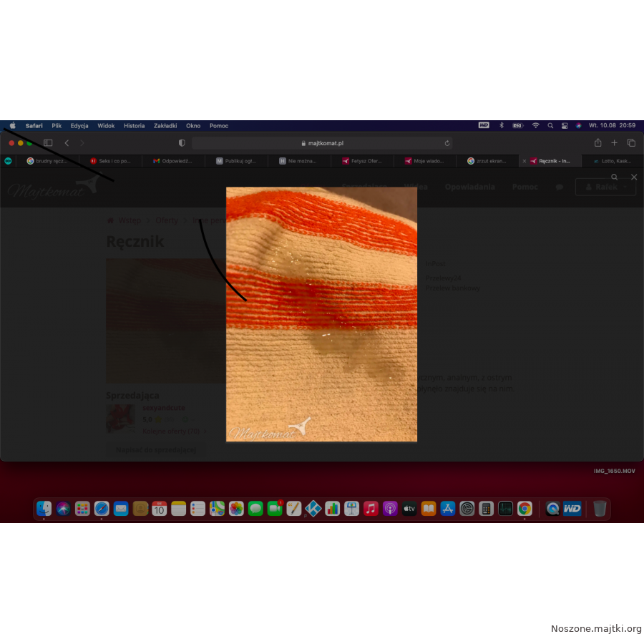Viewport: 644px width, 644px height.
Task: Open Launchpad from the Dock
Action: (x=82, y=509)
